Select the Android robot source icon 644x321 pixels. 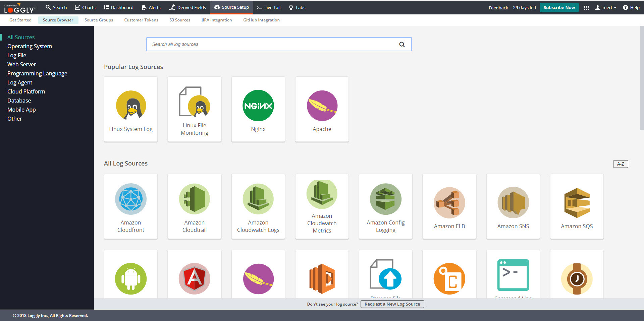click(131, 278)
